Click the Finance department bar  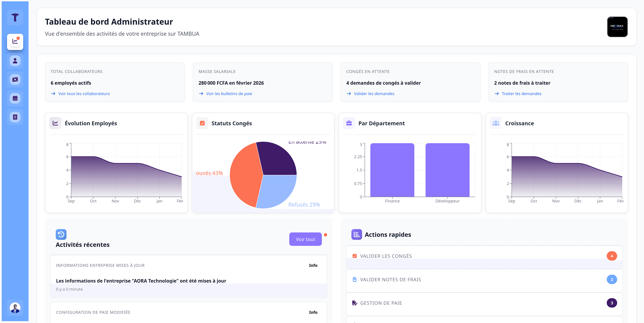point(392,170)
